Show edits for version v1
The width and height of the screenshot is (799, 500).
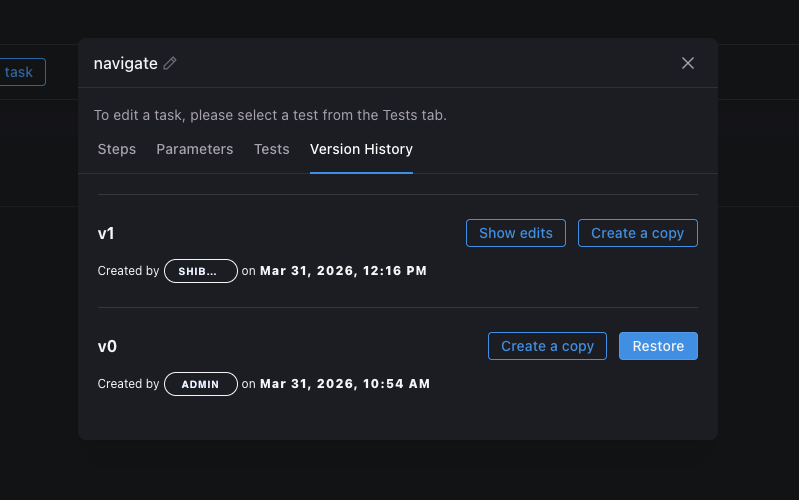pyautogui.click(x=516, y=233)
